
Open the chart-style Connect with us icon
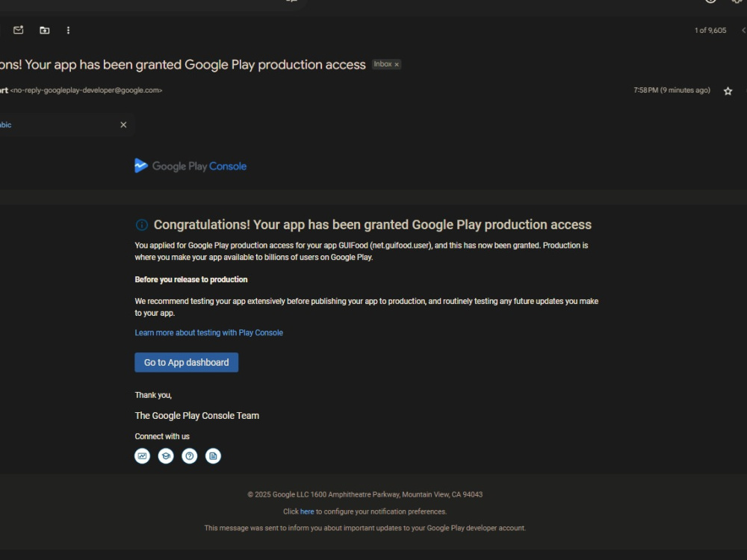[x=142, y=456]
